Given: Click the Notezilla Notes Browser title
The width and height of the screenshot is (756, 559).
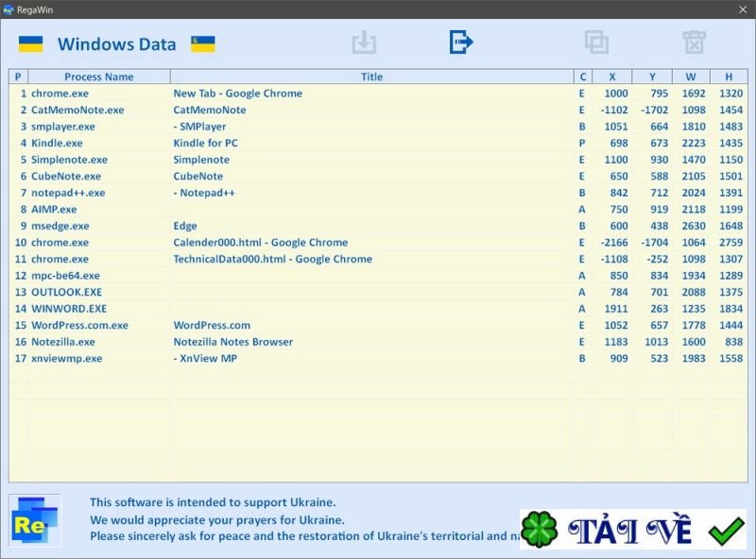Looking at the screenshot, I should [232, 342].
